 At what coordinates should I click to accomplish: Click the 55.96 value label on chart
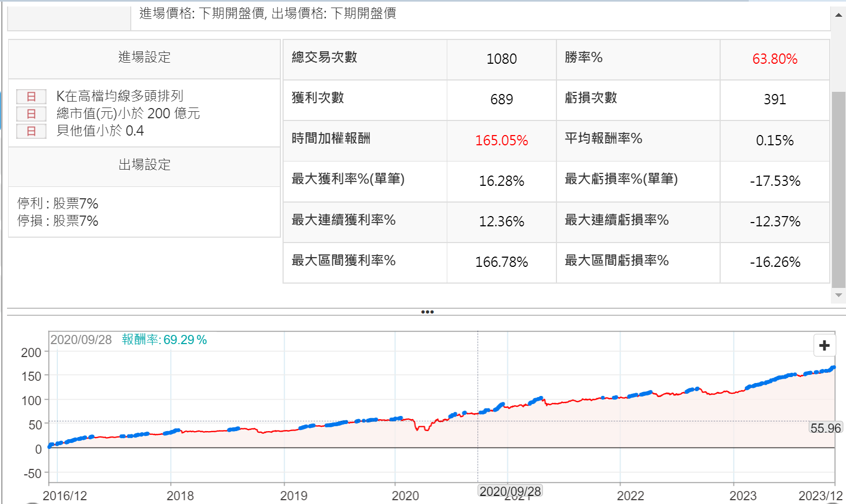825,428
